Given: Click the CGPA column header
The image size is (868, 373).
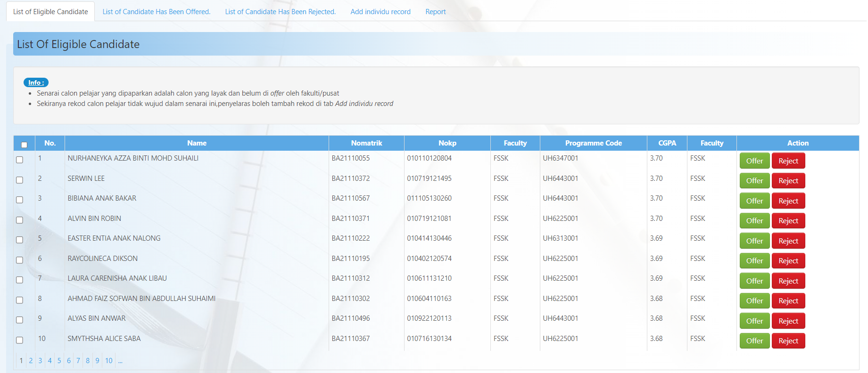Looking at the screenshot, I should click(x=667, y=143).
